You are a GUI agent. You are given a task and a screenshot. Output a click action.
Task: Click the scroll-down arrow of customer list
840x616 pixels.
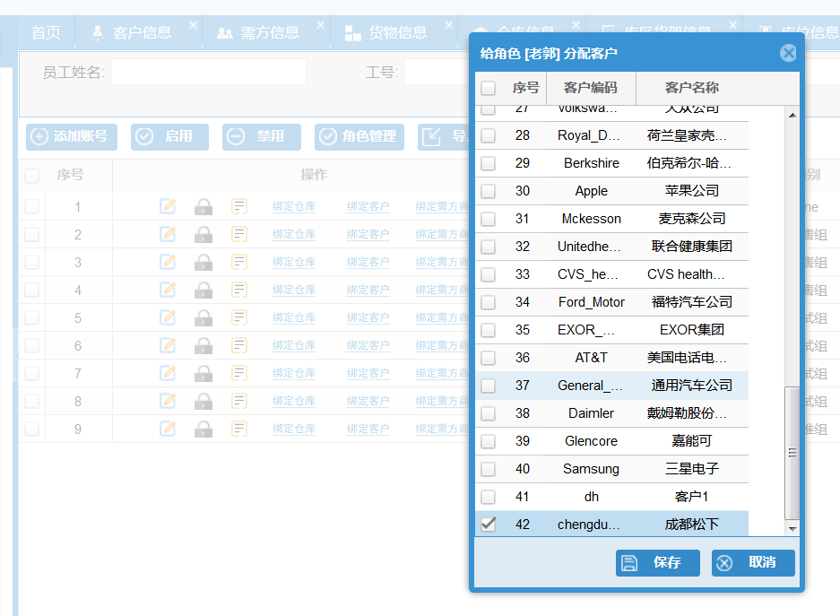click(x=792, y=530)
